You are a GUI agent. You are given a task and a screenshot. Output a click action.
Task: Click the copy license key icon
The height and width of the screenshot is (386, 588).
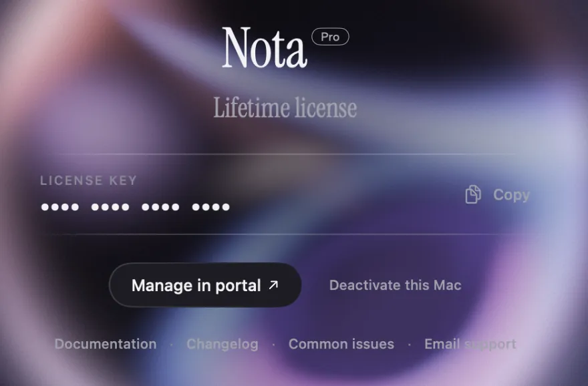pyautogui.click(x=473, y=194)
